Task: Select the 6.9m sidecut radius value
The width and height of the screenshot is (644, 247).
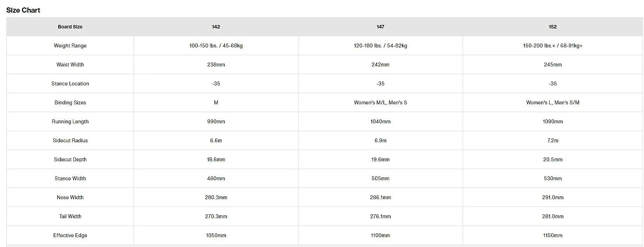Action: (x=380, y=141)
